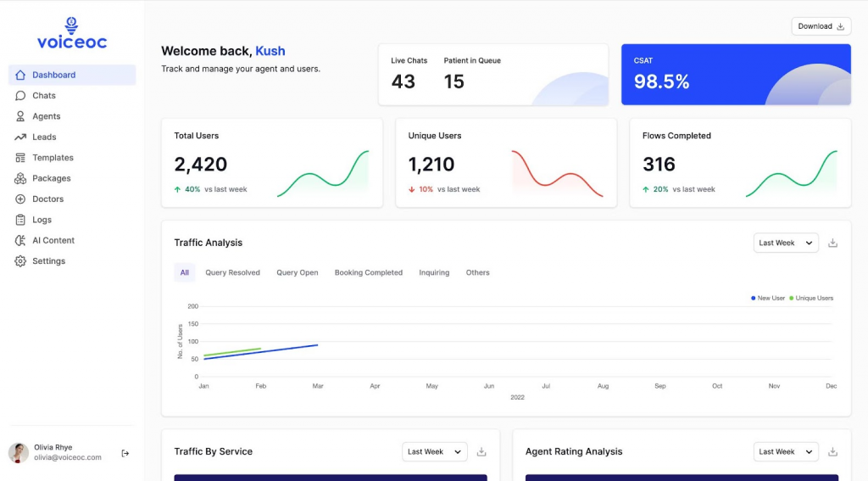Image resolution: width=868 pixels, height=481 pixels.
Task: Switch to Booking Completed tab
Action: click(x=369, y=272)
